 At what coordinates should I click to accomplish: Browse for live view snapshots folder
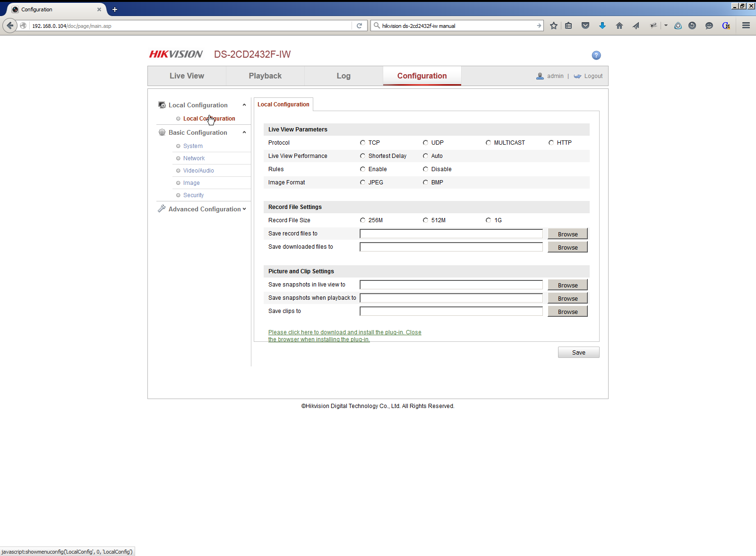567,285
